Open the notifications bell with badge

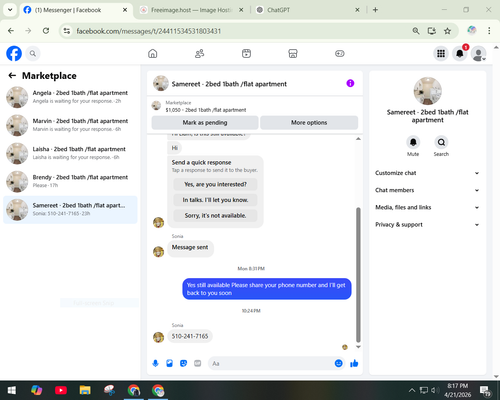click(460, 53)
